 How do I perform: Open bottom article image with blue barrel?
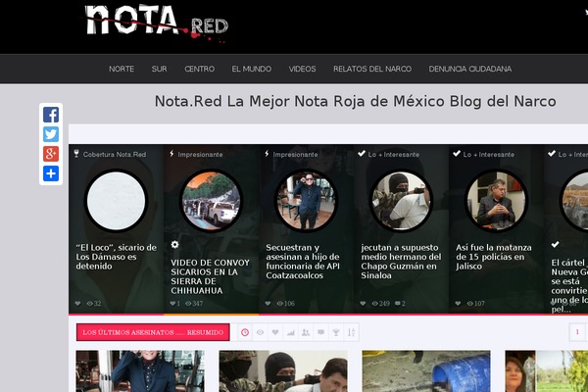click(x=426, y=371)
